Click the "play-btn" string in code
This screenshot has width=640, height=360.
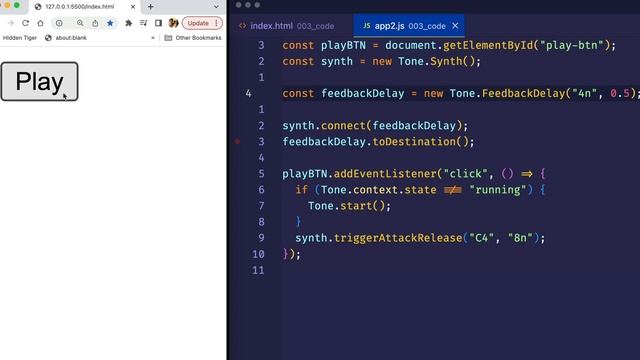click(571, 45)
